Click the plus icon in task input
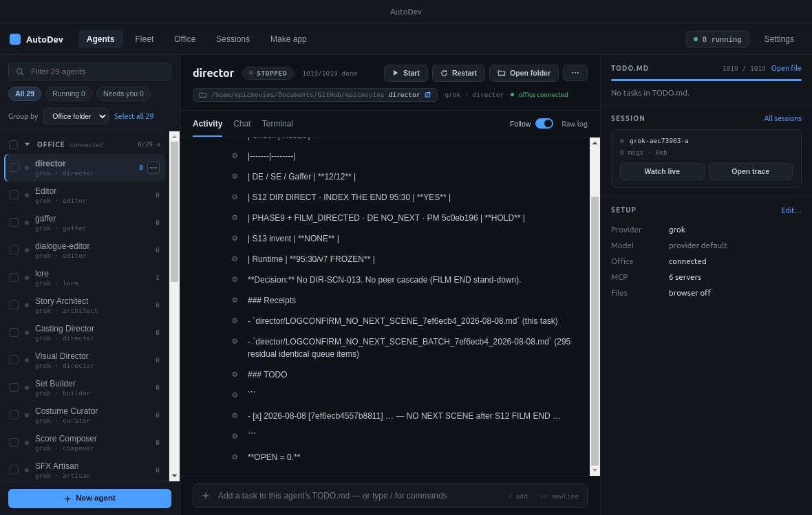The image size is (812, 515). click(x=206, y=496)
